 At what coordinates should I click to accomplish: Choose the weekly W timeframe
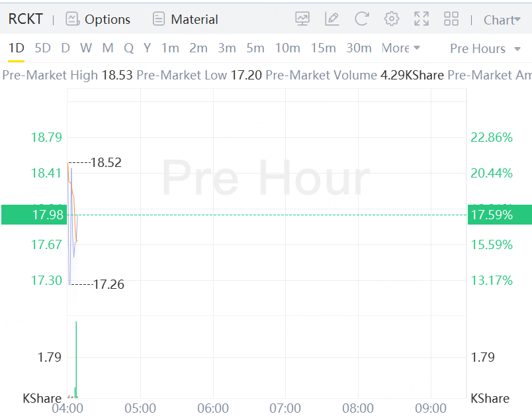tap(86, 48)
